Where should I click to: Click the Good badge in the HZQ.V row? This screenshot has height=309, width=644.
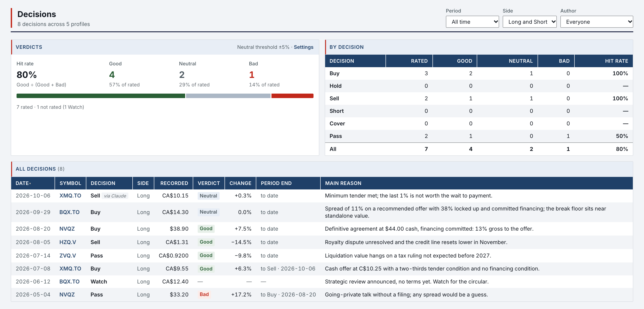click(x=206, y=242)
